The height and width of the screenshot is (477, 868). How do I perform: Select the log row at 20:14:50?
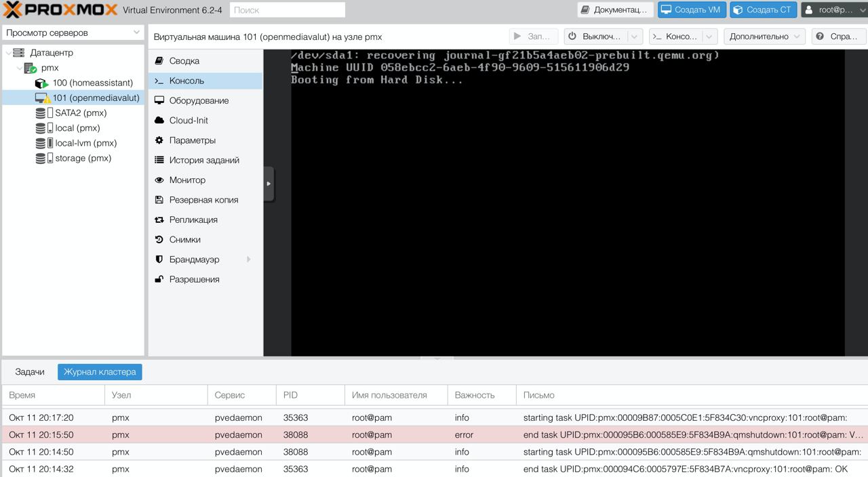(434, 452)
